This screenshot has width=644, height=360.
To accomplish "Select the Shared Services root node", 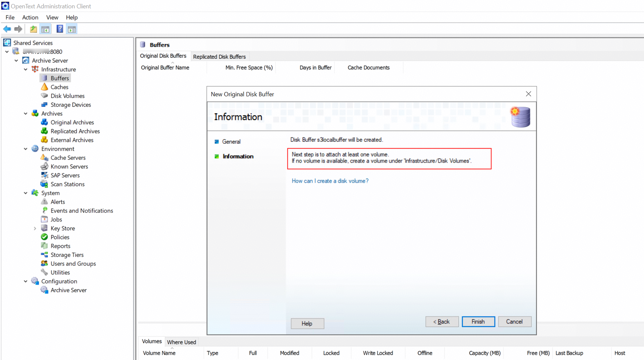I will click(33, 43).
